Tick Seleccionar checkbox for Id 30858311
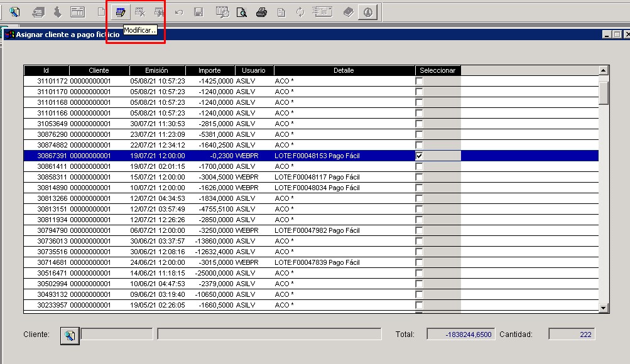Screen dimensions: 630x364 click(419, 177)
